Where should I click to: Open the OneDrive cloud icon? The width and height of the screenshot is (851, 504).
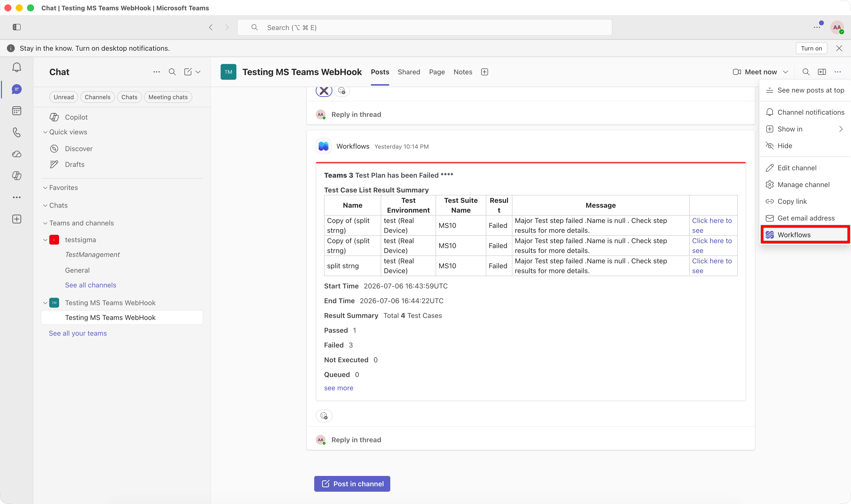coord(17,154)
